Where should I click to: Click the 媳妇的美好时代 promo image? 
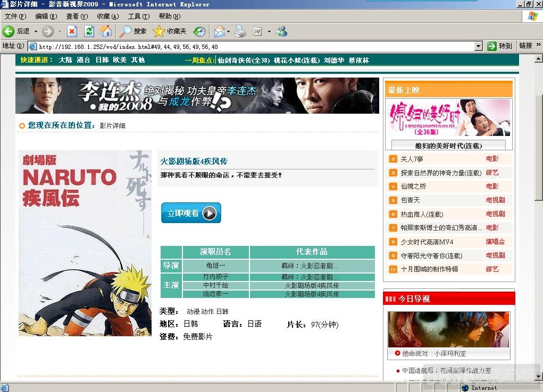click(x=448, y=117)
